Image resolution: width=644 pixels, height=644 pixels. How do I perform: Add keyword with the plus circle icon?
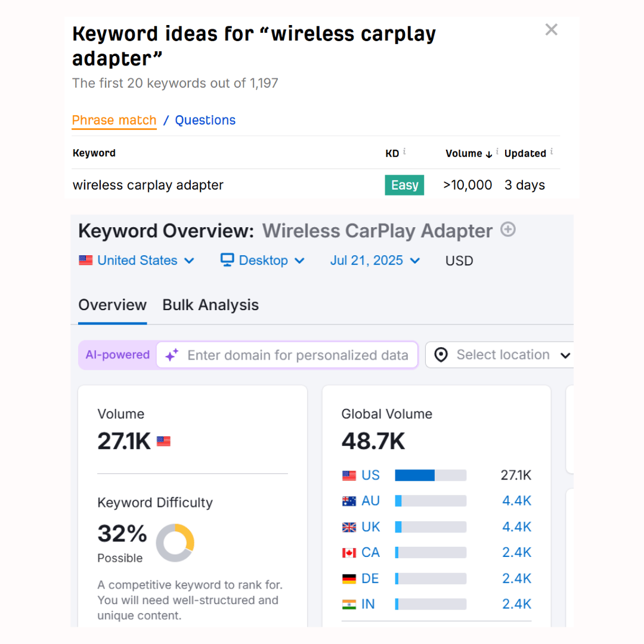[508, 229]
